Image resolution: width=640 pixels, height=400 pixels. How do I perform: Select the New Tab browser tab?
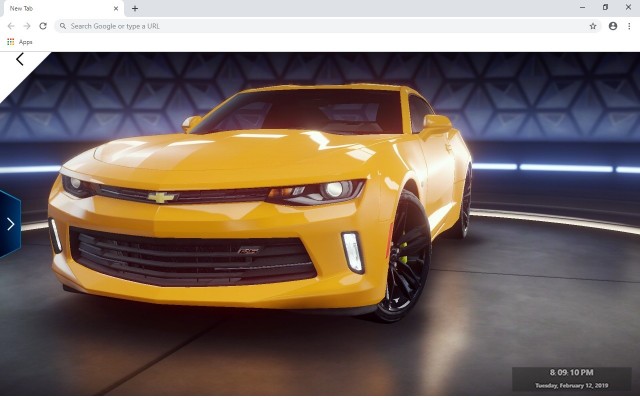[62, 8]
